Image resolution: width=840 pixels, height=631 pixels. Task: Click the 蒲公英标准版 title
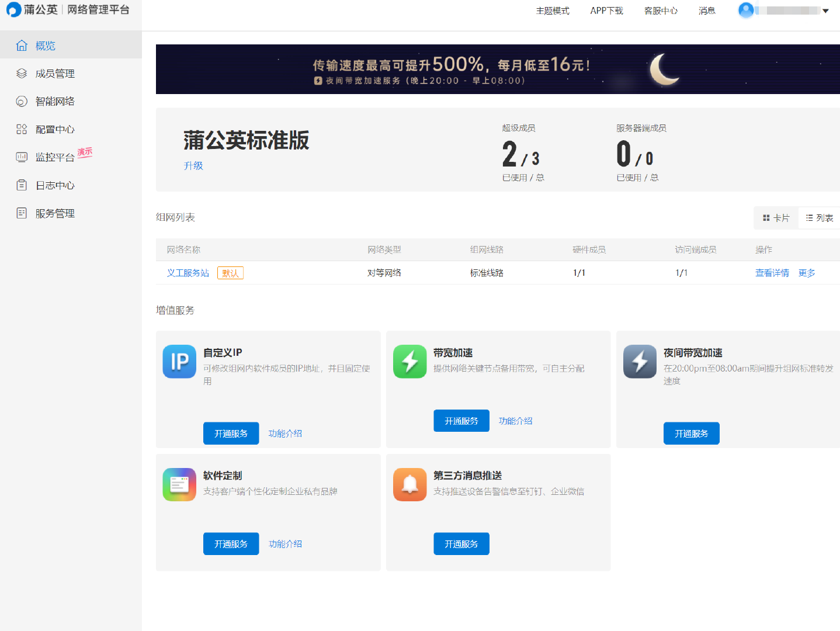tap(246, 140)
